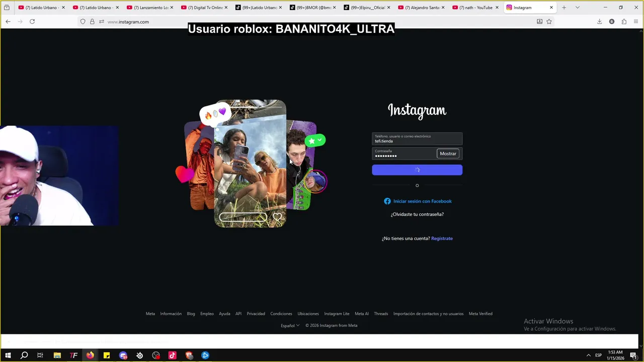Bookmark this page with star icon
644x362 pixels.
[549, 22]
